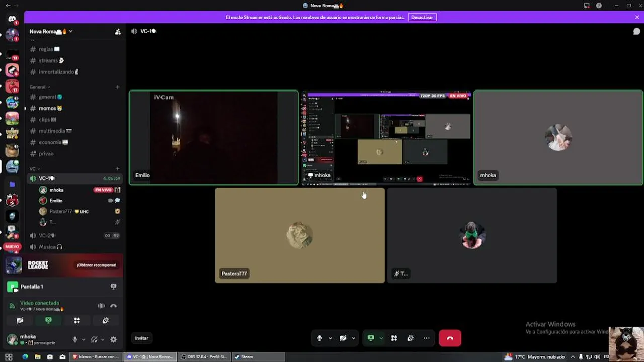Open more options ellipsis in call bar
This screenshot has width=644, height=362.
click(x=427, y=338)
